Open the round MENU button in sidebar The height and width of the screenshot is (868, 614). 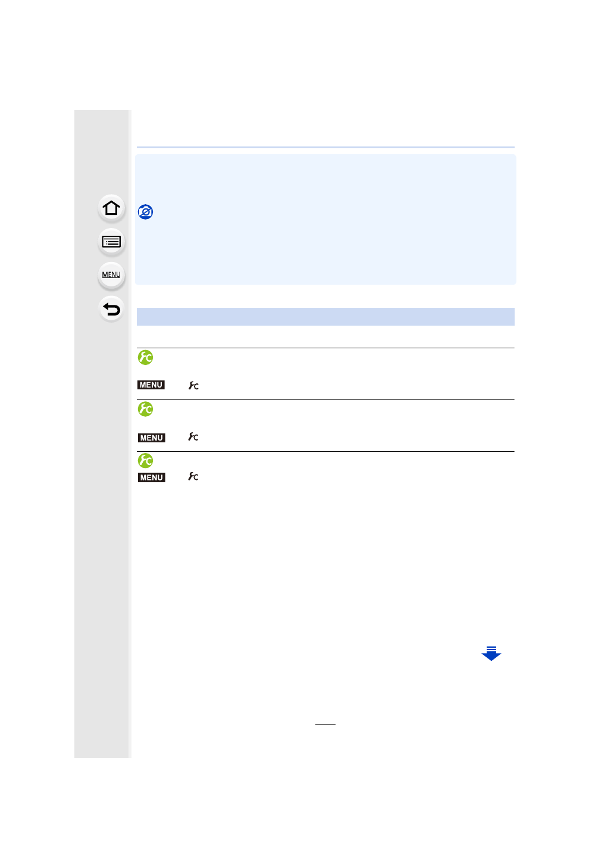point(111,275)
